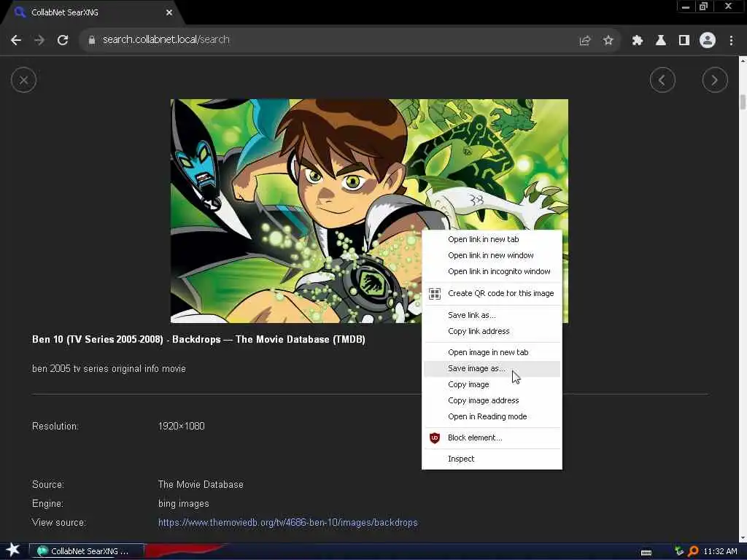747x560 pixels.
Task: Click the 1920×1080 resolution value
Action: pos(181,426)
